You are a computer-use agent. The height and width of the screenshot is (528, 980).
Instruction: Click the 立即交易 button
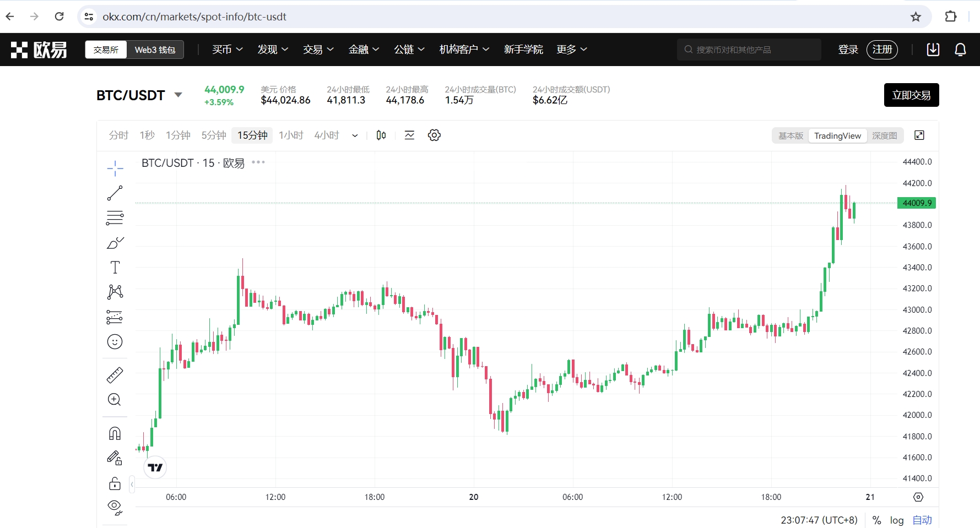click(x=911, y=95)
